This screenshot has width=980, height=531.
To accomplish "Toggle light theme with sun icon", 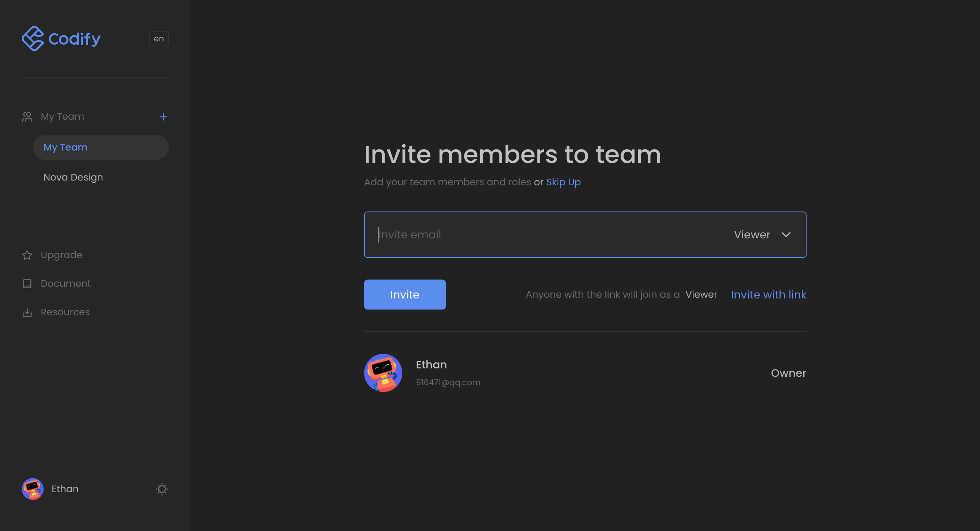I will point(162,489).
